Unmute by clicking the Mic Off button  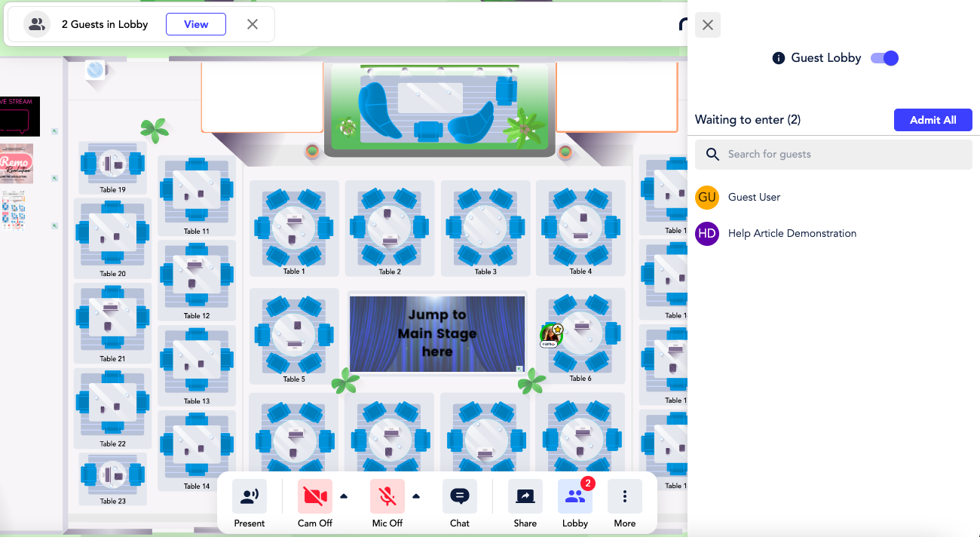pyautogui.click(x=387, y=496)
